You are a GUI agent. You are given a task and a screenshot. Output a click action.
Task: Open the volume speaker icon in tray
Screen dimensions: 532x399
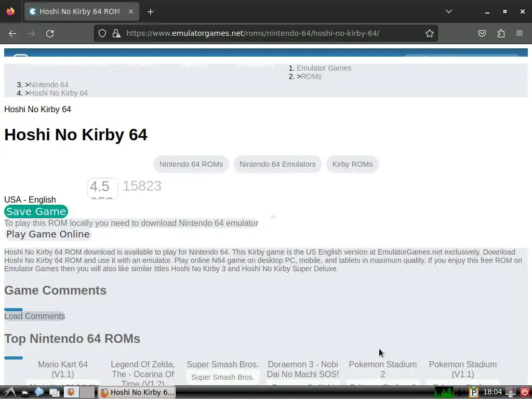461,393
